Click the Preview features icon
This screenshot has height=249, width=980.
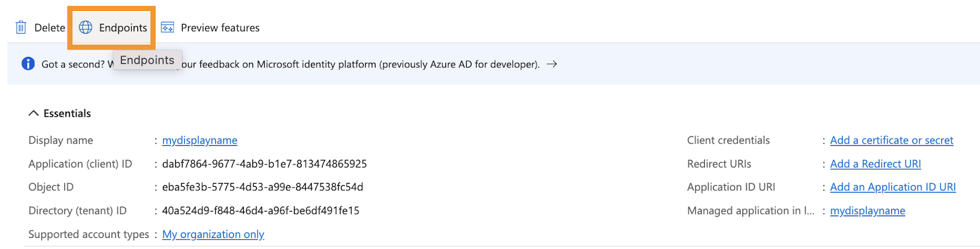pos(167,28)
